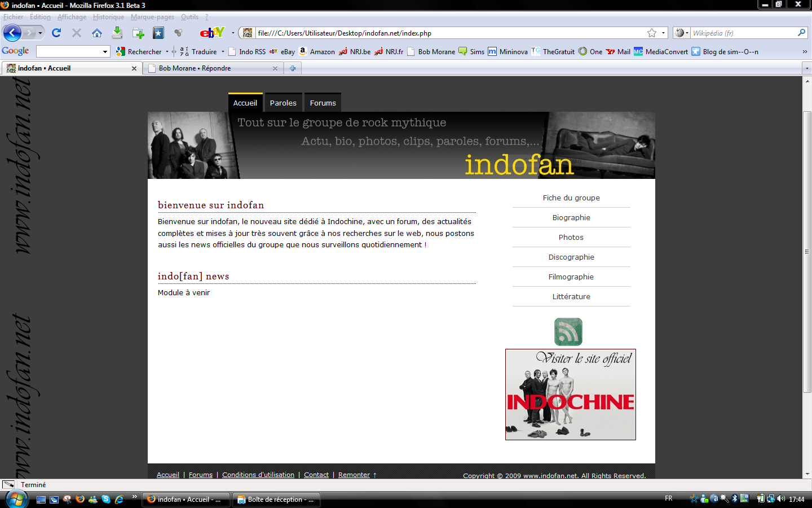812x508 pixels.
Task: Launch Internet Explorer from quick launch
Action: [119, 499]
